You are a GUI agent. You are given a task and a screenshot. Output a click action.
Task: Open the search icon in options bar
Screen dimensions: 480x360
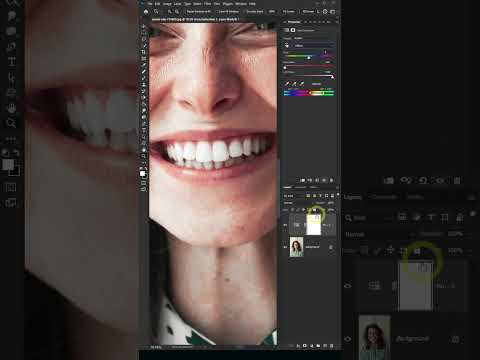point(325,11)
